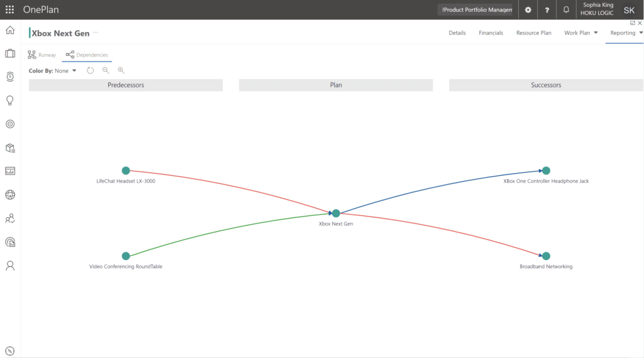Click the Predecessors column header
This screenshot has height=358, width=644.
point(126,85)
